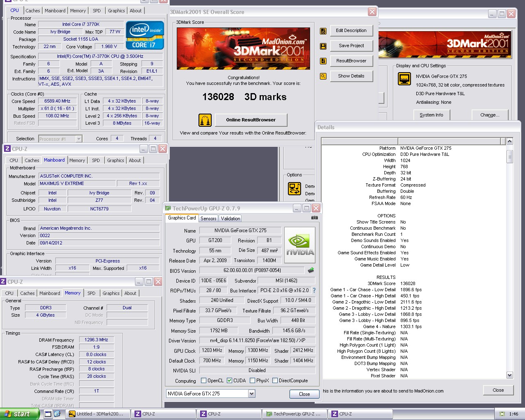Screen dimensions: 525x420
Task: Open About tab in top CPU-Z window
Action: point(136,11)
